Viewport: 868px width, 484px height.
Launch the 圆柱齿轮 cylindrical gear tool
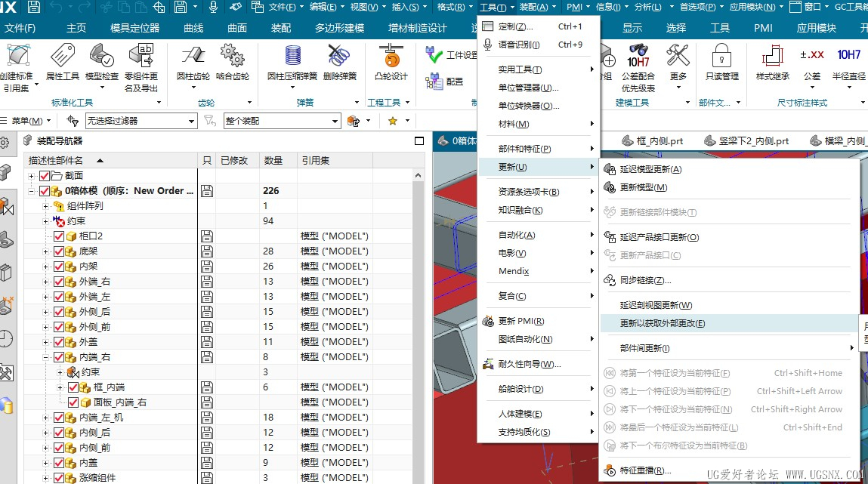[193, 62]
